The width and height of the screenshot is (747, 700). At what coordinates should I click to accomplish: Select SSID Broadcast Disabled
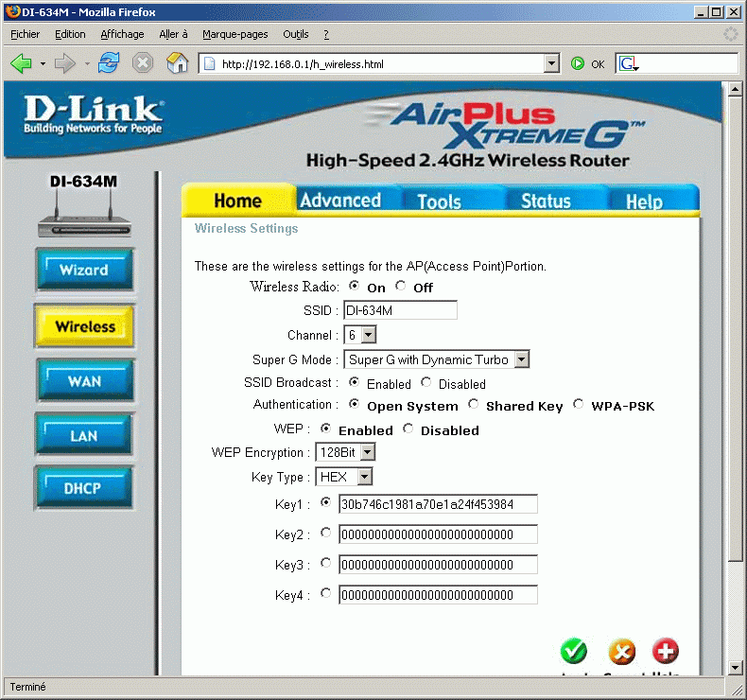pyautogui.click(x=426, y=381)
